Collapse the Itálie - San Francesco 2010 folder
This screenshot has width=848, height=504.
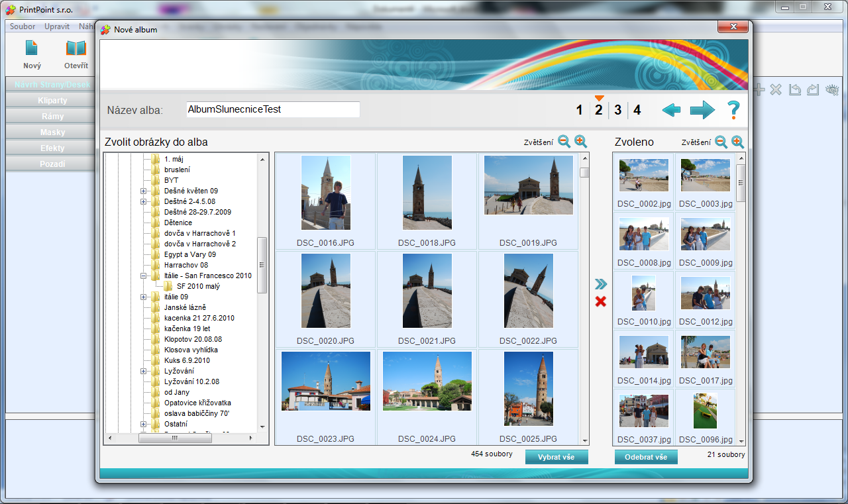click(x=143, y=276)
